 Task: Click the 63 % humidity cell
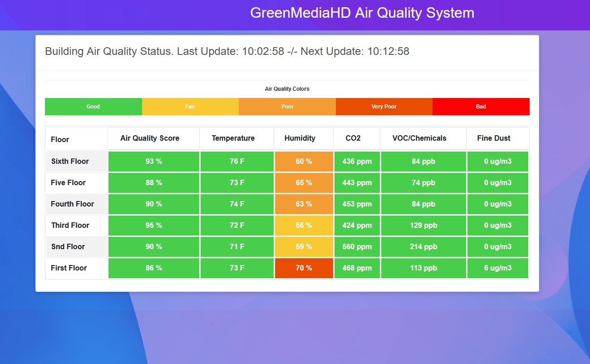pos(304,204)
